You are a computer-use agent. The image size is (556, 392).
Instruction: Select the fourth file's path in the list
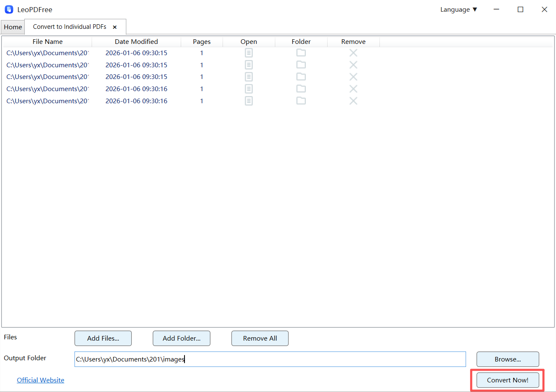click(47, 89)
